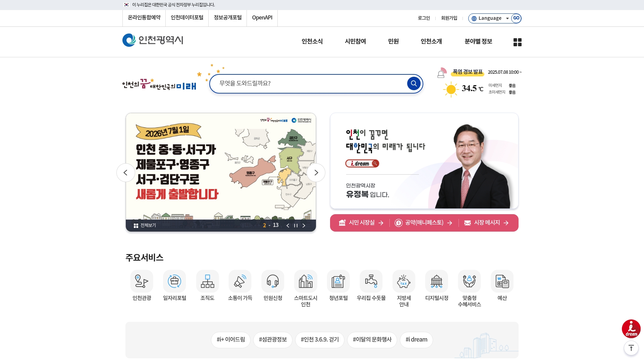Image resolution: width=644 pixels, height=362 pixels.
Task: Open the all-menu grid icon
Action: click(x=517, y=42)
